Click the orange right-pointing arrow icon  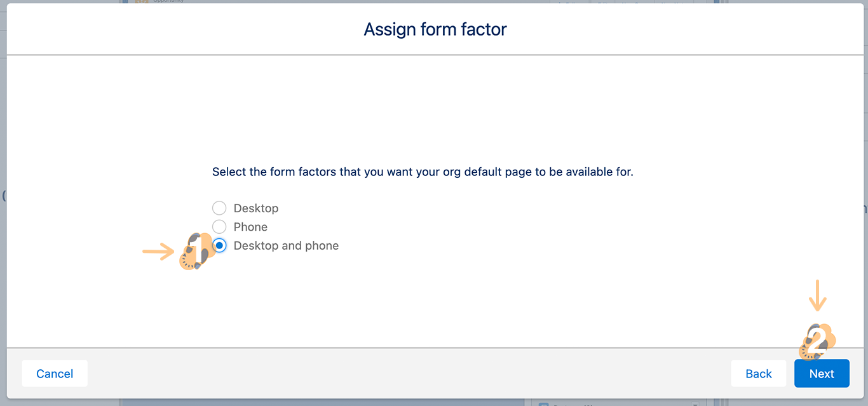tap(158, 252)
